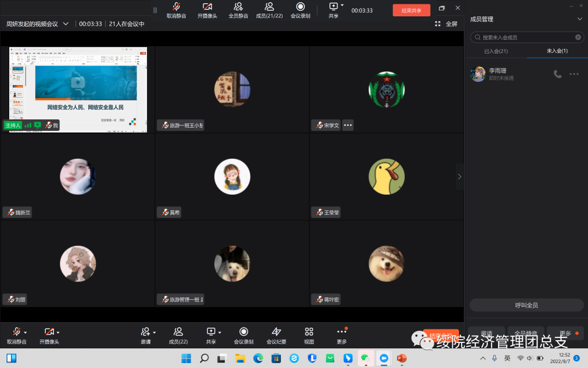This screenshot has width=588, height=368.
Task: Toggle mute all in top floating bar
Action: 238,7
